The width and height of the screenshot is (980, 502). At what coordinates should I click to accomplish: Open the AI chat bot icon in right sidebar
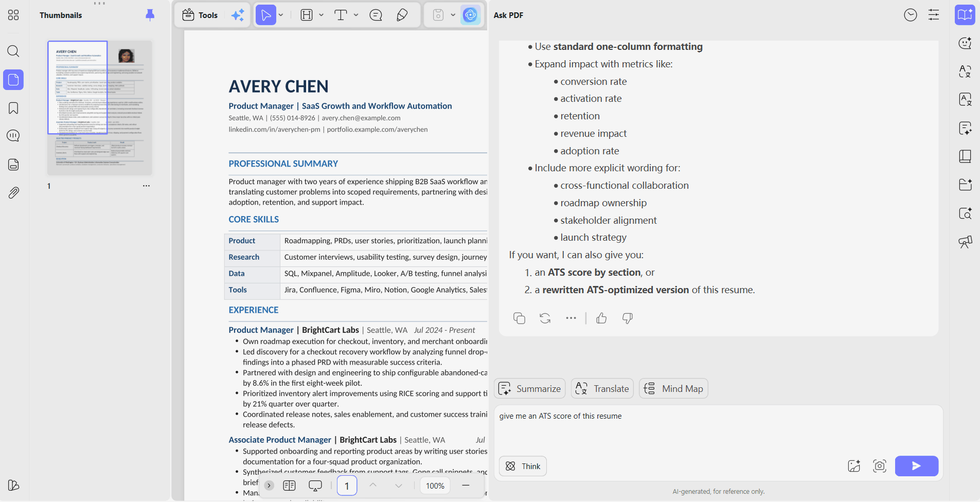pos(965,43)
